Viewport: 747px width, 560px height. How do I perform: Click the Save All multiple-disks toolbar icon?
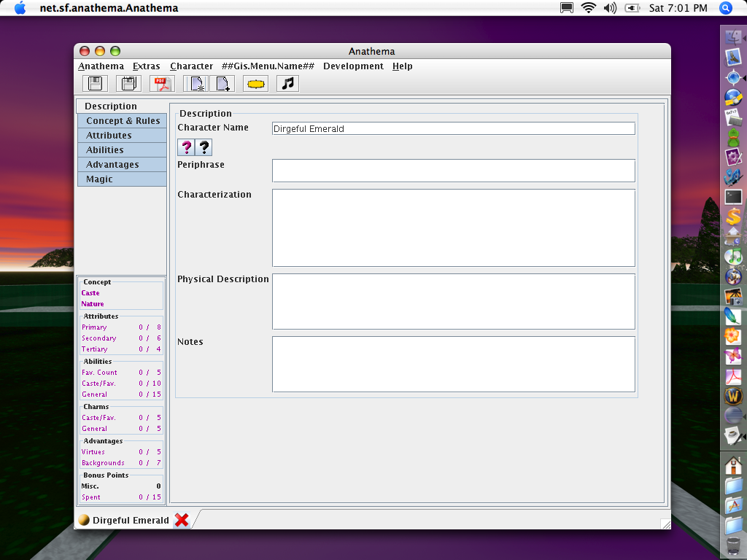pyautogui.click(x=128, y=84)
